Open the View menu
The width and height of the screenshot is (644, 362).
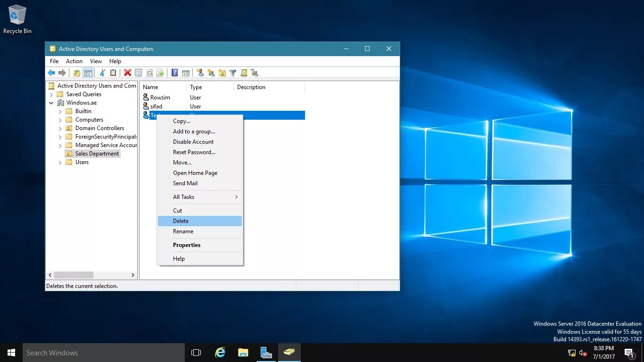[96, 61]
